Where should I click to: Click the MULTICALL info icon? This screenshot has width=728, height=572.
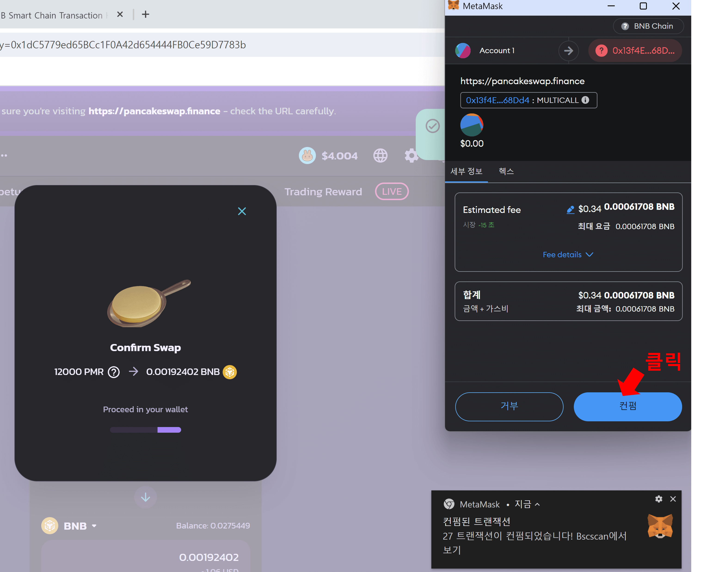coord(585,100)
